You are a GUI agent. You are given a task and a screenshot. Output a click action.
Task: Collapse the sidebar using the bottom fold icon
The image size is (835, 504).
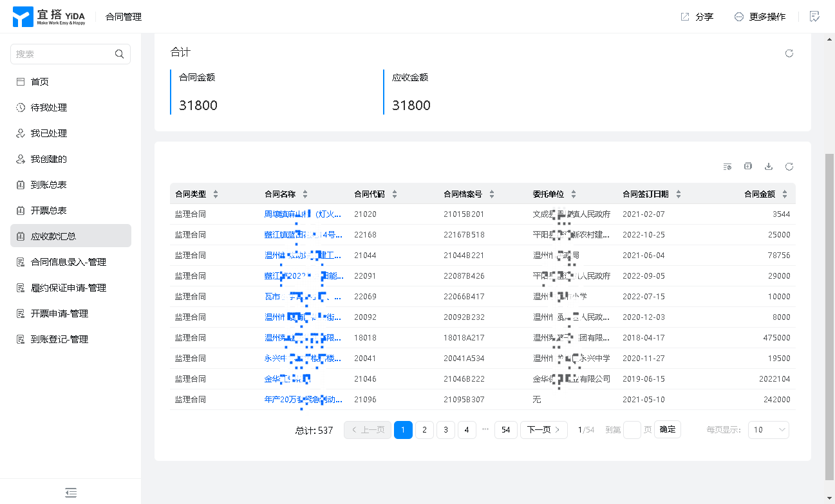click(x=71, y=492)
